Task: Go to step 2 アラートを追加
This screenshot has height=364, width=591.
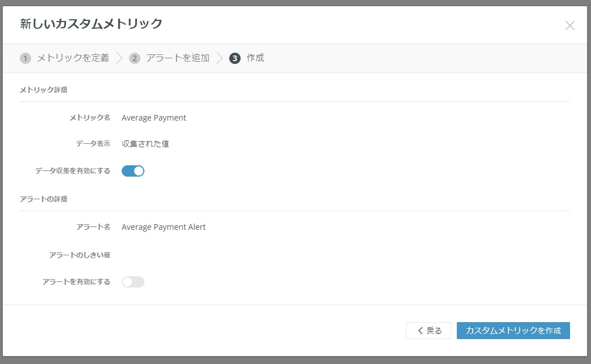Action: tap(169, 58)
